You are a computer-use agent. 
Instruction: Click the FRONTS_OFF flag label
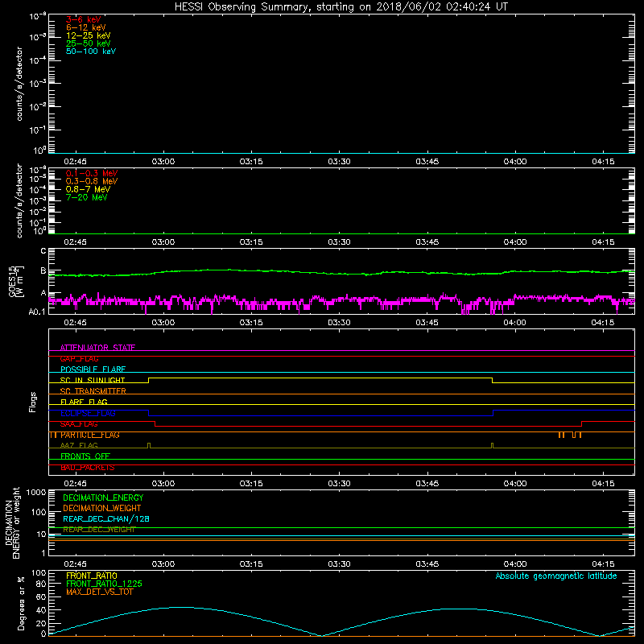(85, 456)
